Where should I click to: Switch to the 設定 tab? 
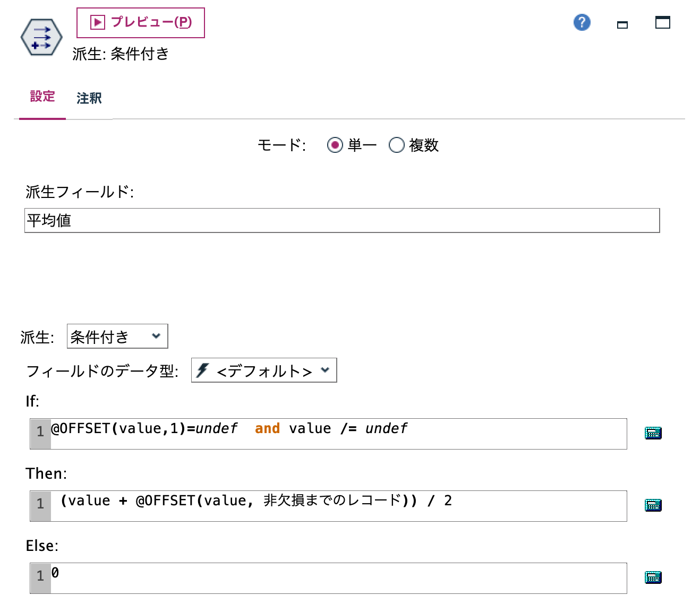click(x=42, y=97)
